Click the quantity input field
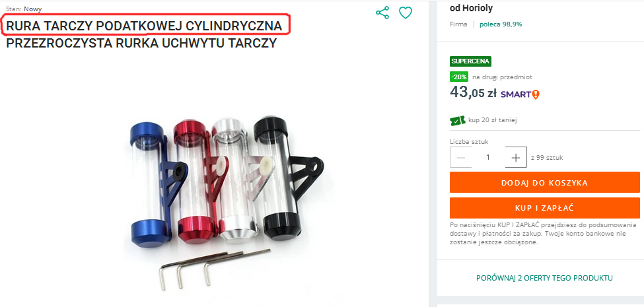 [x=488, y=157]
